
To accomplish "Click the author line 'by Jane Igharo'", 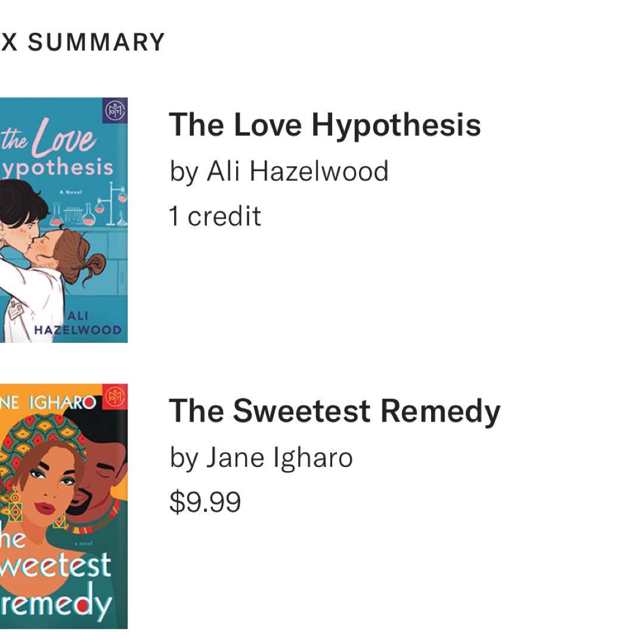I will [261, 458].
